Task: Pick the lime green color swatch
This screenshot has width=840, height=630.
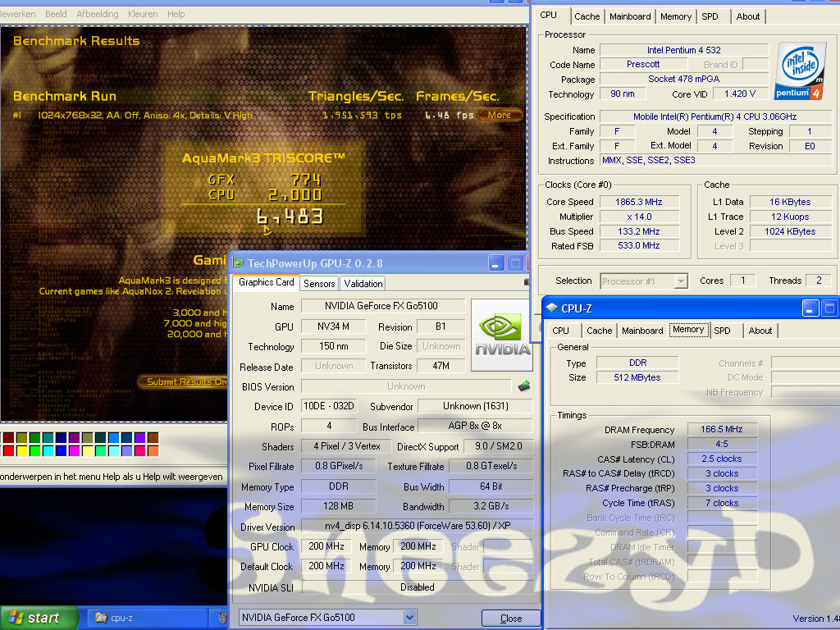Action: pos(34,450)
